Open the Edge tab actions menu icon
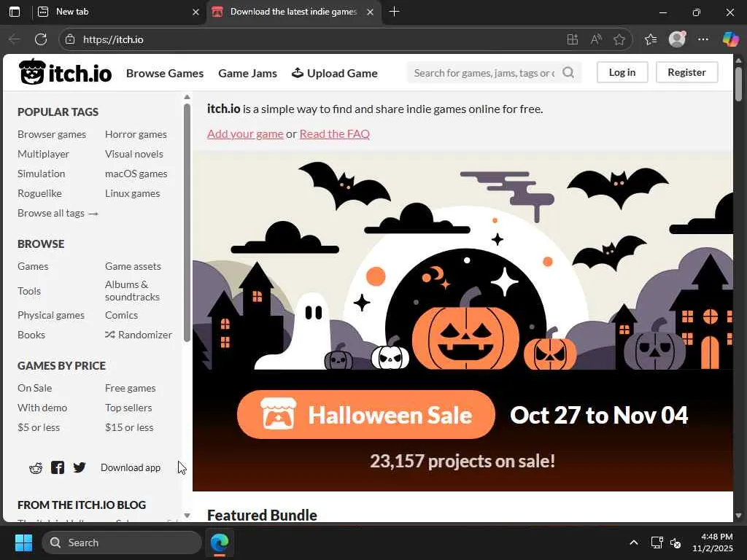 click(x=15, y=12)
